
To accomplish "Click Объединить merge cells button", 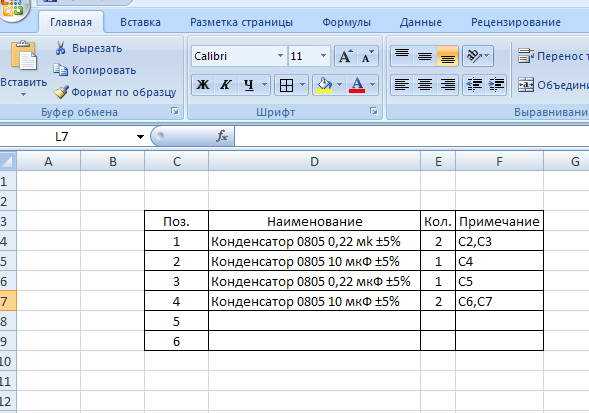I will [553, 85].
